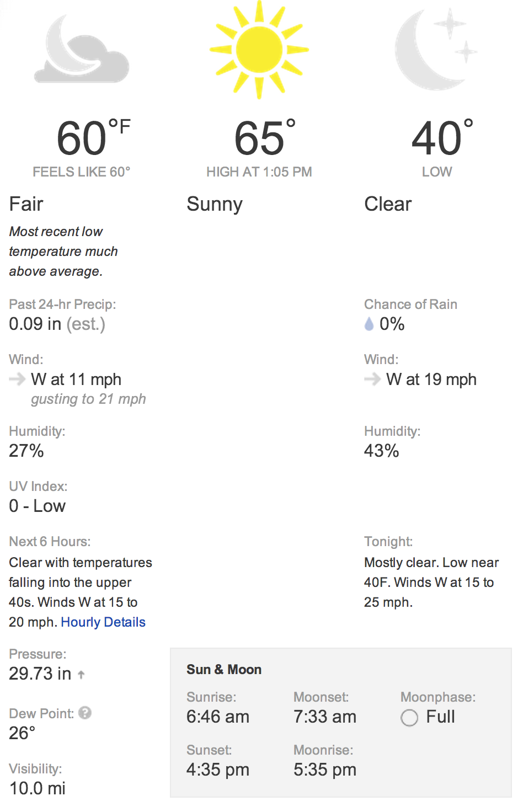The width and height of the screenshot is (523, 812).
Task: Click the Clear moon and stars icon
Action: click(x=436, y=50)
